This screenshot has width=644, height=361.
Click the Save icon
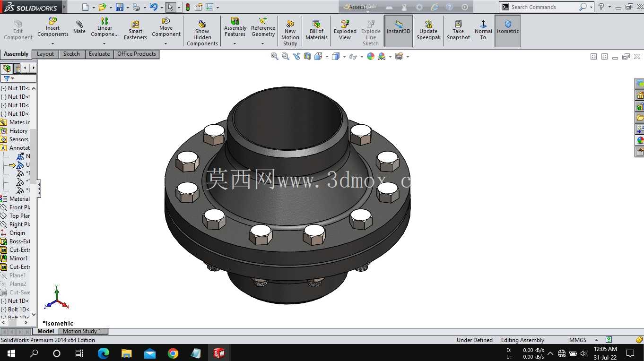click(120, 7)
